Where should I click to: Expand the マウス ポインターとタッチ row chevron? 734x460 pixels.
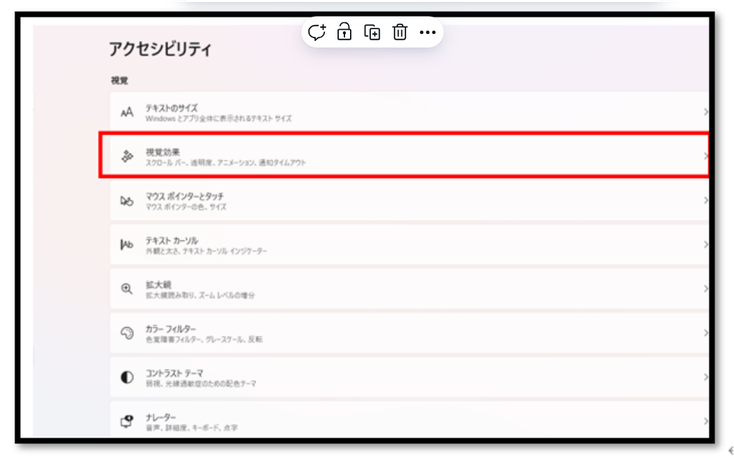pos(705,200)
